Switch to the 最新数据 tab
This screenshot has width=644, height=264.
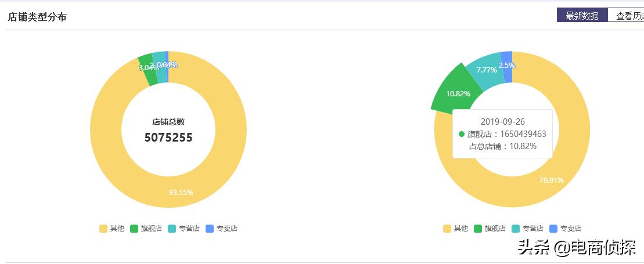[x=582, y=16]
